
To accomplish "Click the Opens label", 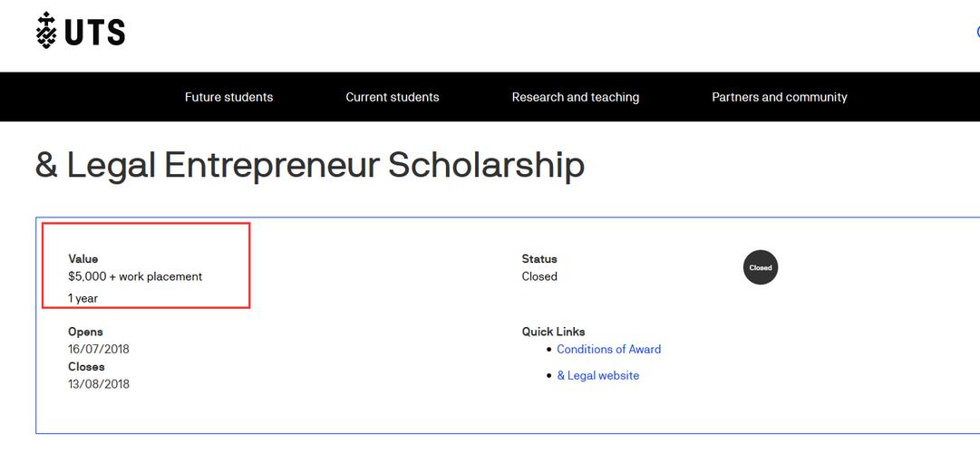I will (86, 332).
